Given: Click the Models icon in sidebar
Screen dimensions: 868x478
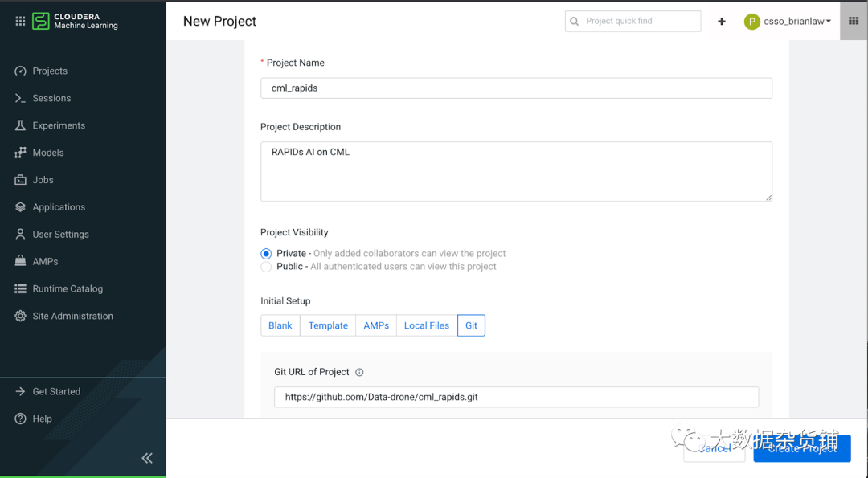Looking at the screenshot, I should tap(21, 153).
